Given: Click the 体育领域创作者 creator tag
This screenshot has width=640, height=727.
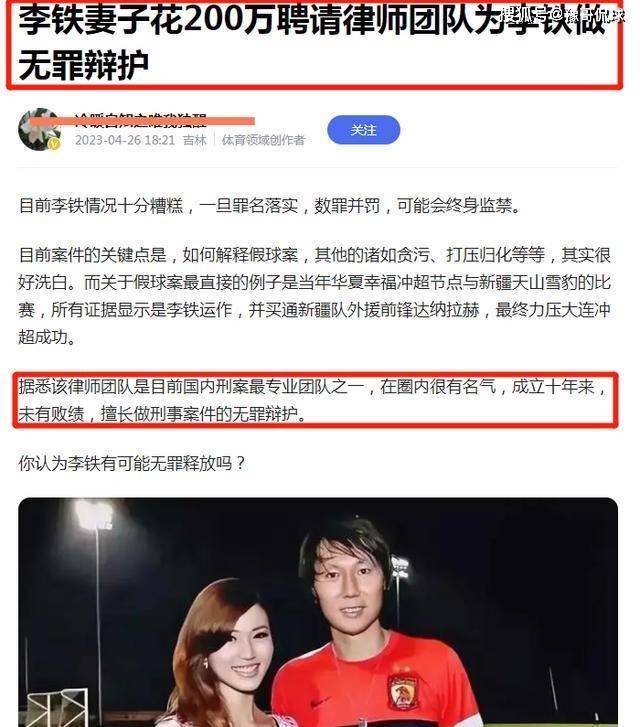Looking at the screenshot, I should click(263, 140).
